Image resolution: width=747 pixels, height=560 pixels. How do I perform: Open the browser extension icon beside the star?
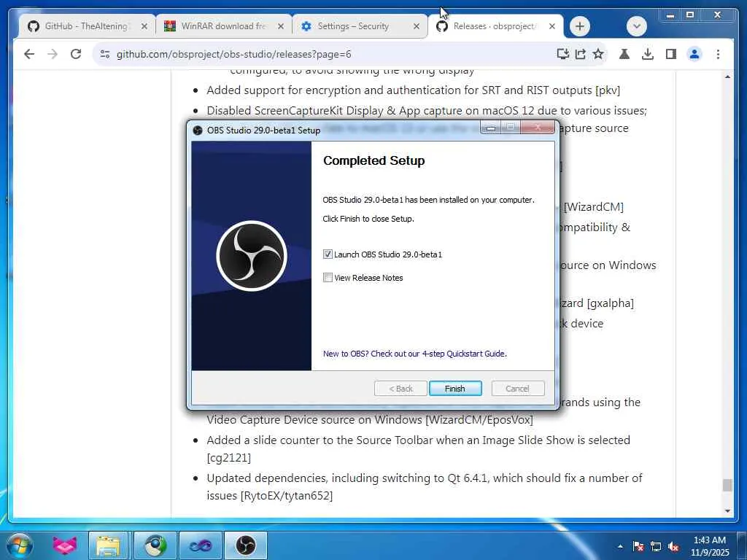pos(624,54)
